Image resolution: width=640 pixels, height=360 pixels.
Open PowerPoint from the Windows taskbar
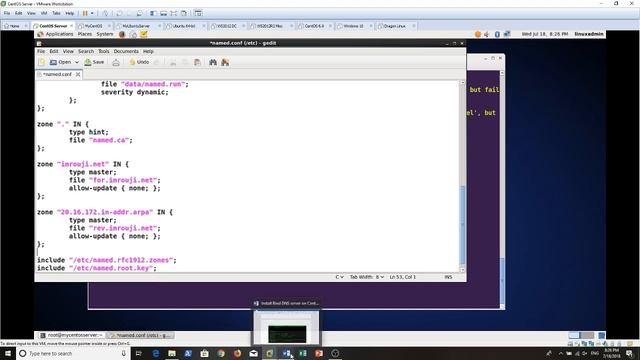tap(319, 353)
